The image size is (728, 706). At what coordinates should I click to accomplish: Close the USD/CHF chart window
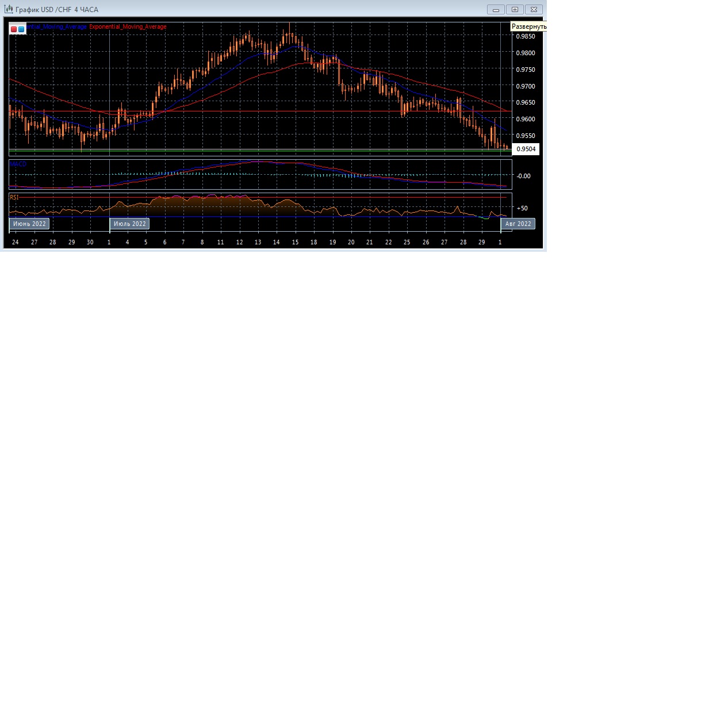(x=534, y=10)
